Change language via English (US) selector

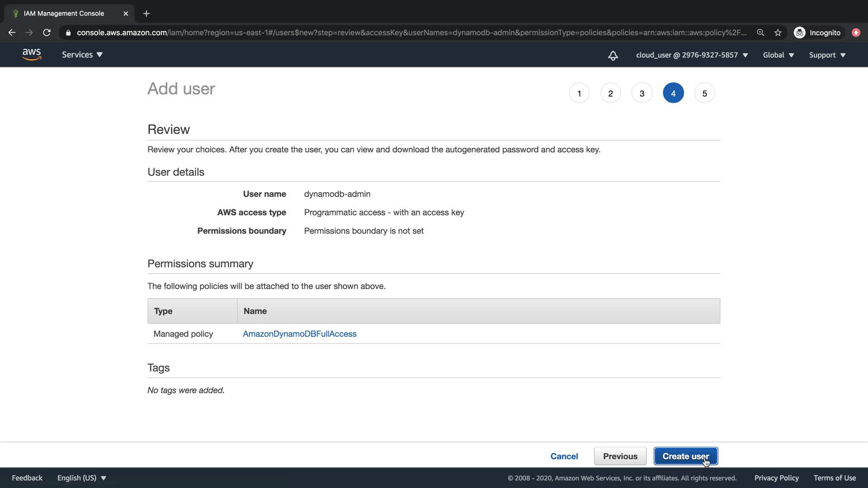tap(81, 478)
